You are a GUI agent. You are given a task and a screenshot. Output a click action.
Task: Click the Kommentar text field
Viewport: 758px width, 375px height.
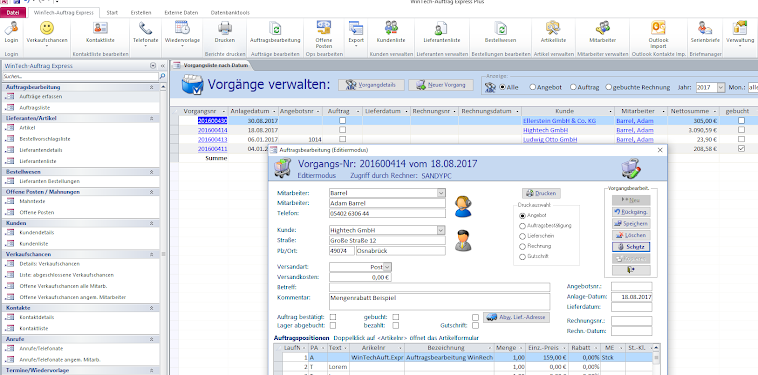tap(439, 302)
